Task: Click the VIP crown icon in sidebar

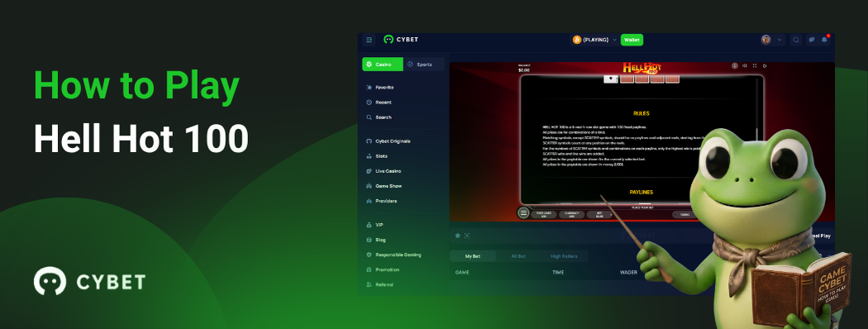Action: 369,225
